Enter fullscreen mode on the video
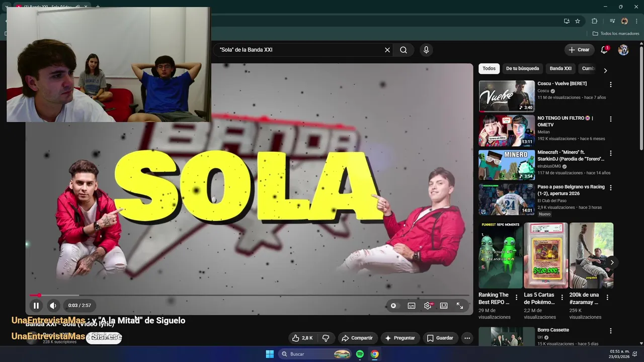644x362 pixels. pyautogui.click(x=460, y=306)
